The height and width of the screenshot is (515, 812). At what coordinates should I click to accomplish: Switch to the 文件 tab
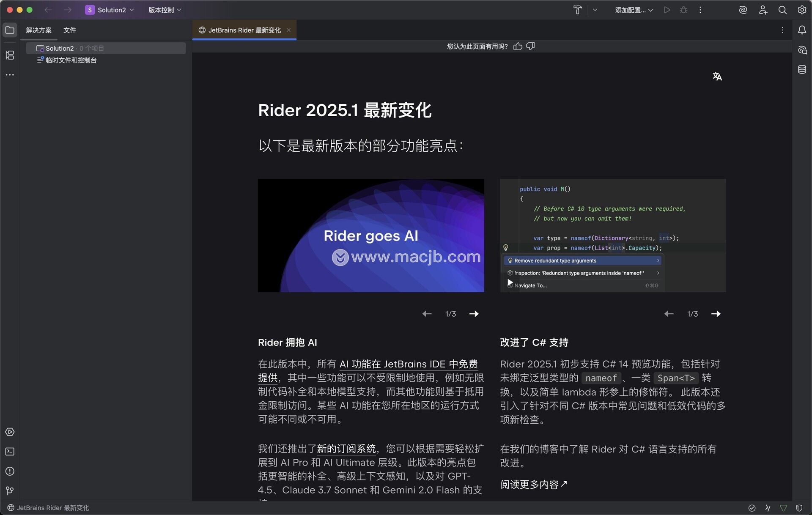point(70,30)
